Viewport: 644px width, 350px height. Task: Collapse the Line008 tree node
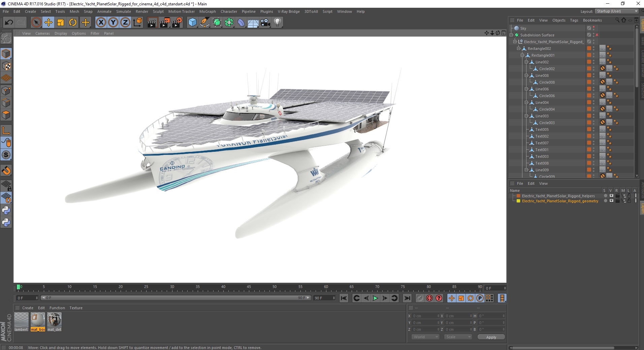pos(526,75)
